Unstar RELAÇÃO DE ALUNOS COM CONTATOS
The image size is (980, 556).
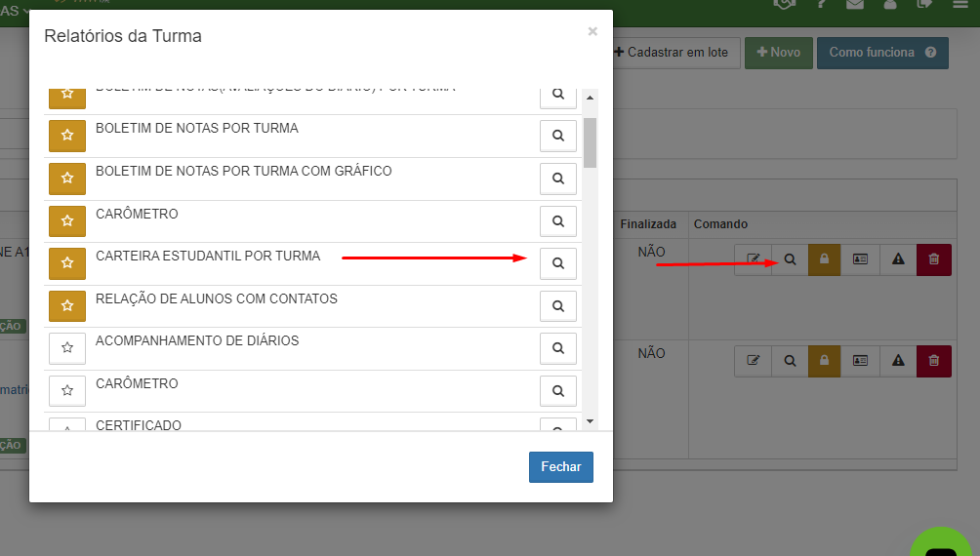[67, 306]
